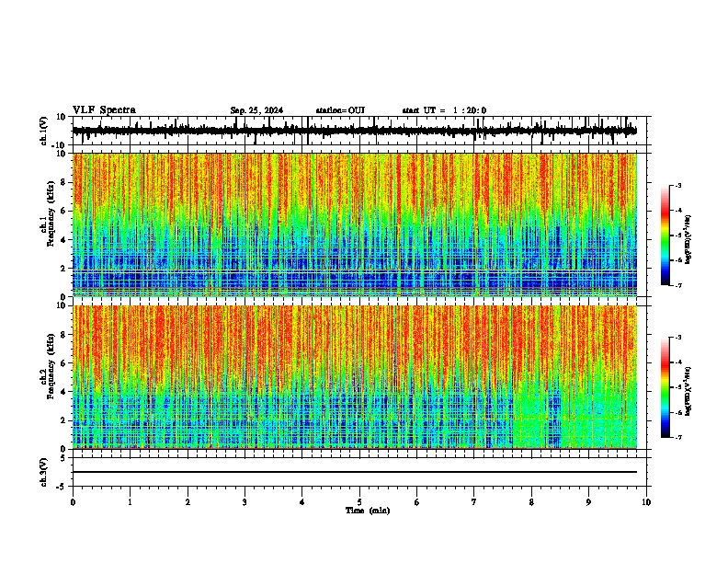Click the log(PSD) label beside ch.1 colorbar
This screenshot has height=563, width=728.
[688, 240]
